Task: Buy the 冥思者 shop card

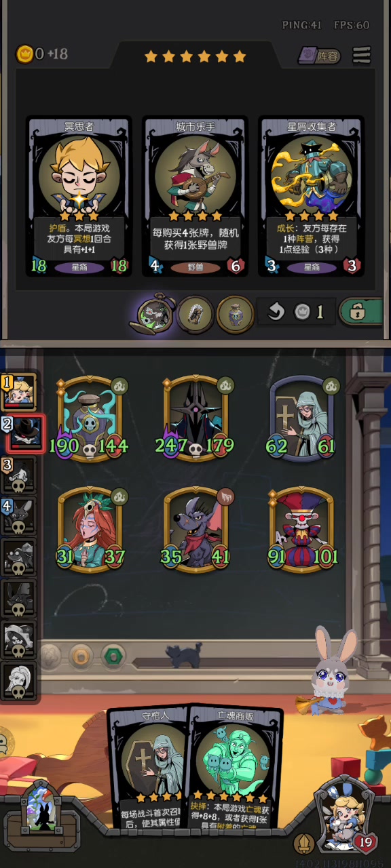Action: coord(79,197)
